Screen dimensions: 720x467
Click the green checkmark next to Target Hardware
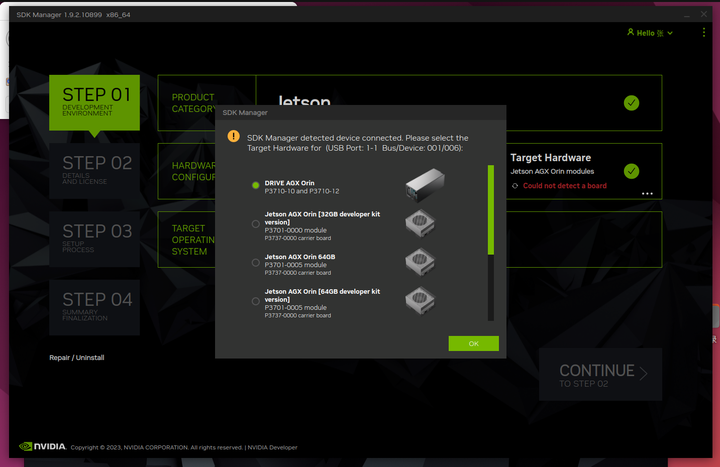tap(631, 171)
